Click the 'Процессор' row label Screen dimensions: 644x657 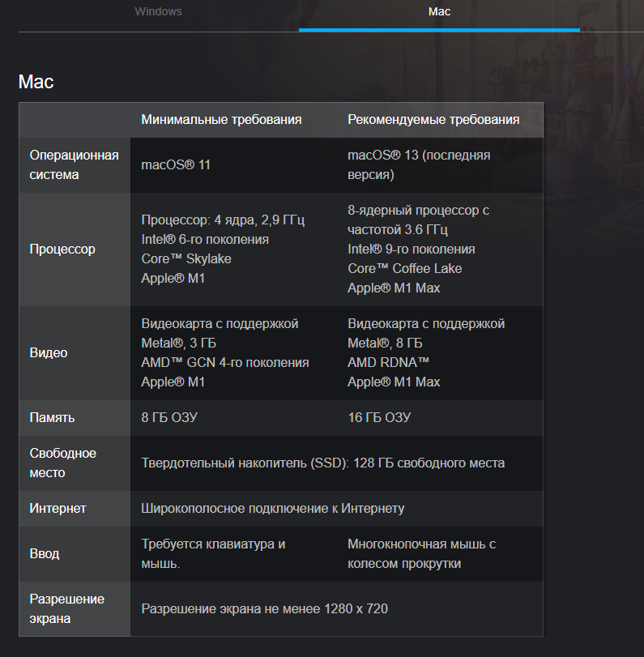click(x=62, y=250)
